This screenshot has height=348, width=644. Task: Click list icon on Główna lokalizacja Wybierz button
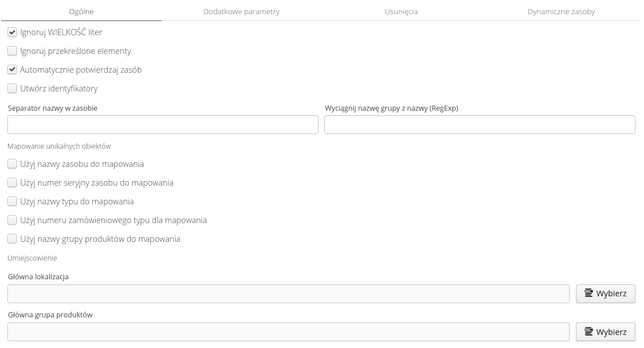pos(589,294)
